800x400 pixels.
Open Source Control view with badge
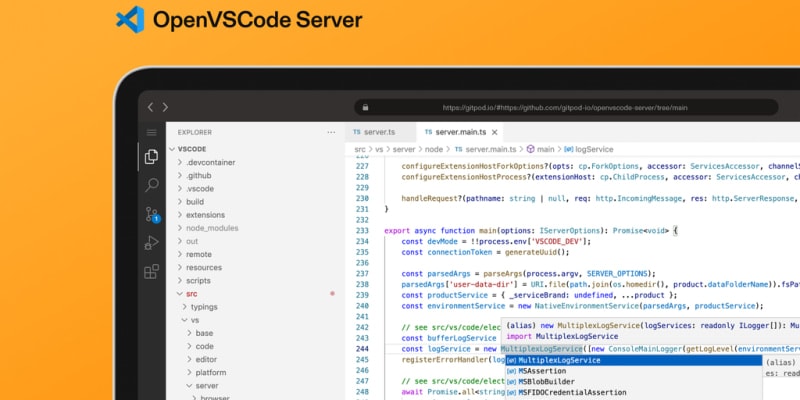152,214
